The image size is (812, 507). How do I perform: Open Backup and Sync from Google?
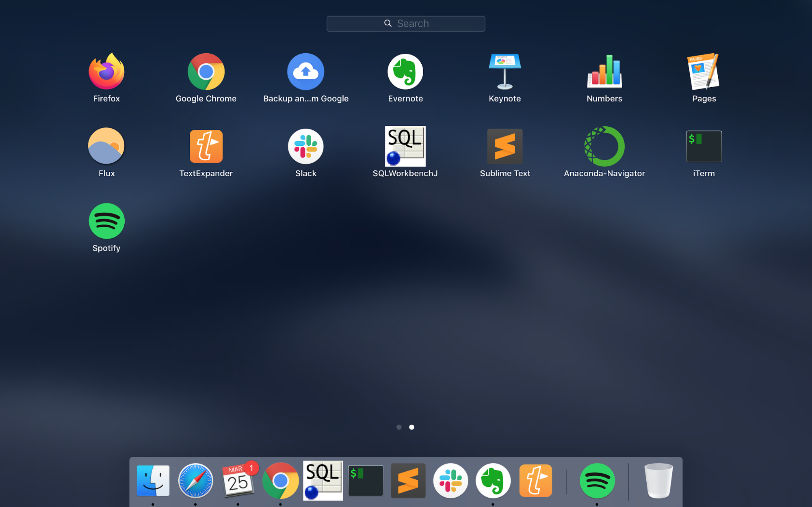[305, 71]
